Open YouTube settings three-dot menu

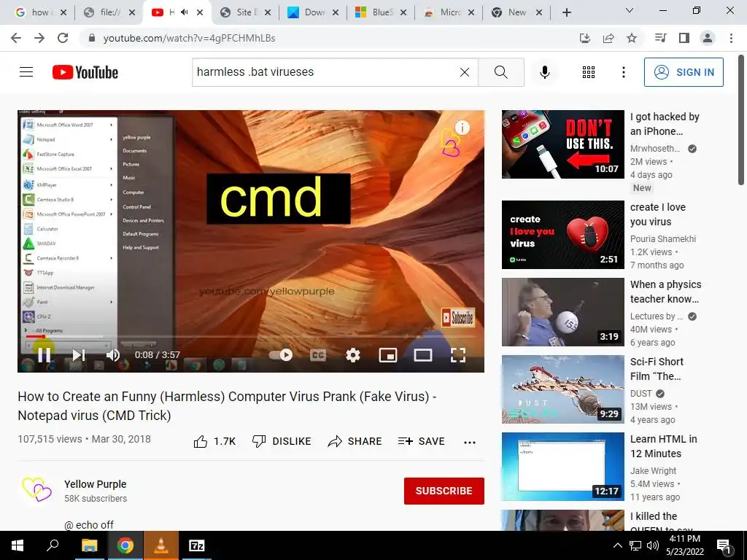623,72
